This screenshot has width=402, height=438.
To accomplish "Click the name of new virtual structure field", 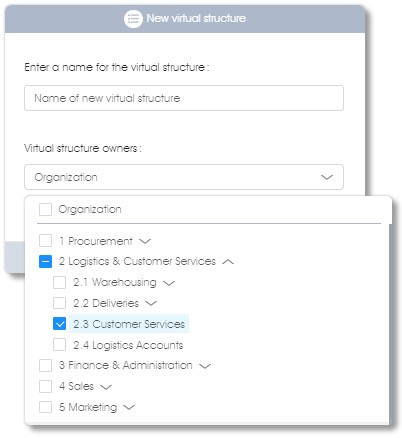I will click(x=184, y=98).
